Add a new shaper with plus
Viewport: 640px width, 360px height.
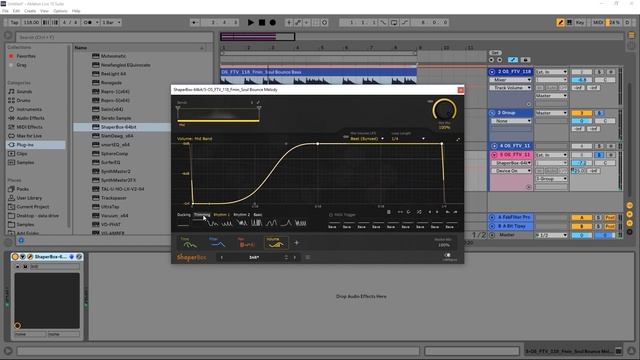(x=297, y=243)
